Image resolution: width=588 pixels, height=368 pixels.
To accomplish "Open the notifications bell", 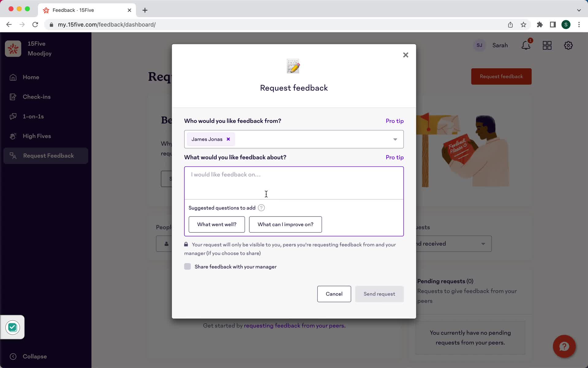I will [x=526, y=45].
